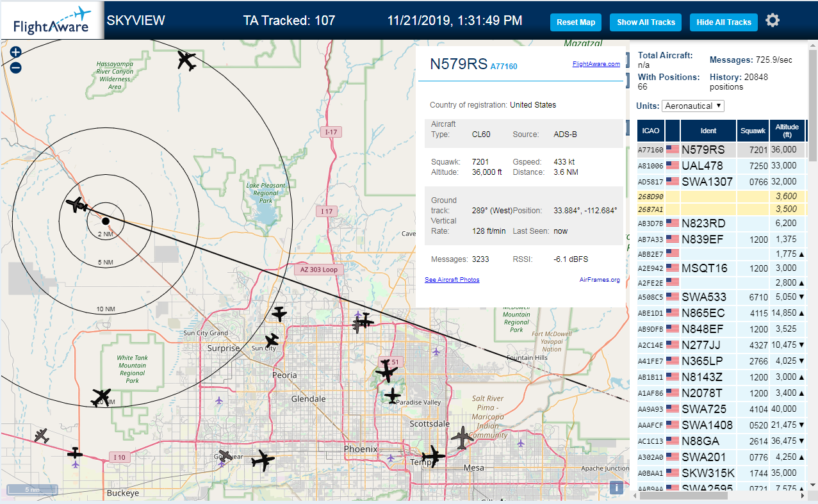Zoom out the map with minus icon

point(16,67)
